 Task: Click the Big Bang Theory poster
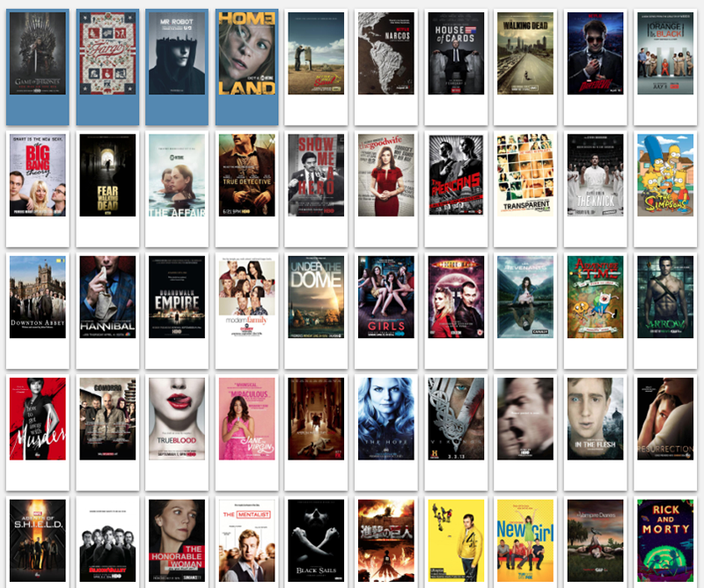[38, 175]
